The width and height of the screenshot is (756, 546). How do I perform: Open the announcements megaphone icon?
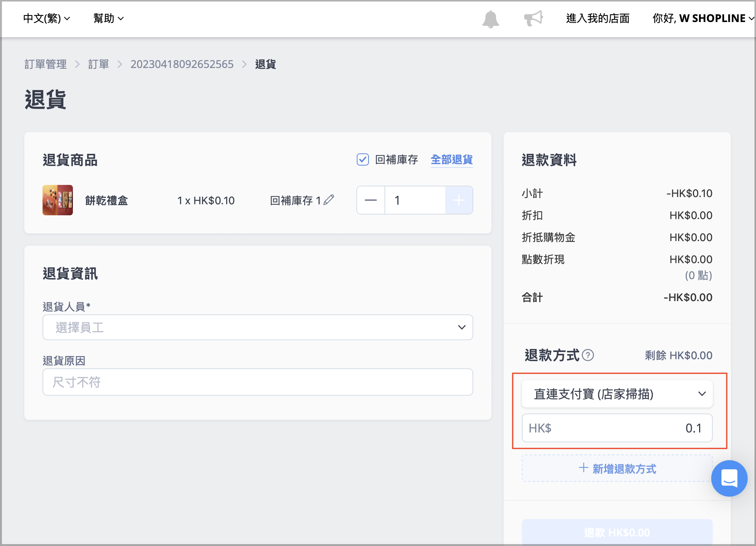tap(533, 18)
